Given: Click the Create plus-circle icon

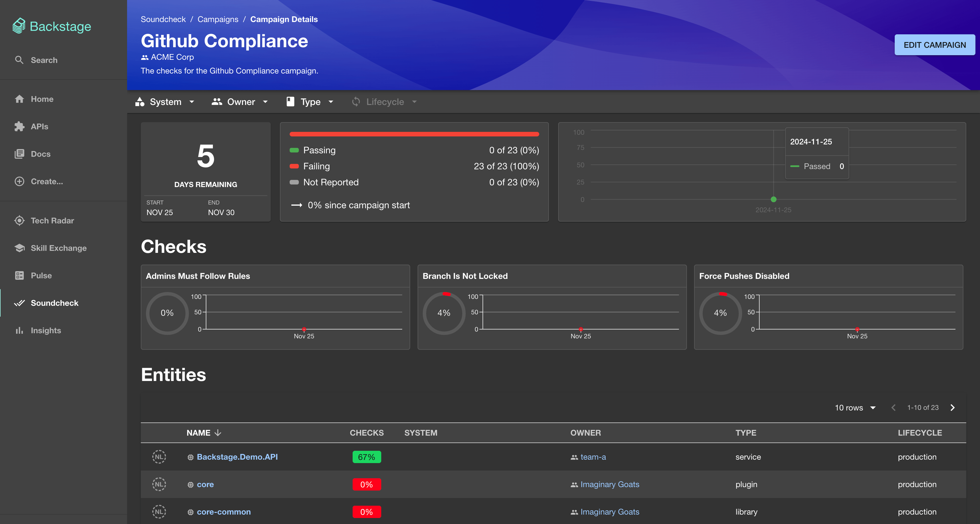Looking at the screenshot, I should click(19, 181).
